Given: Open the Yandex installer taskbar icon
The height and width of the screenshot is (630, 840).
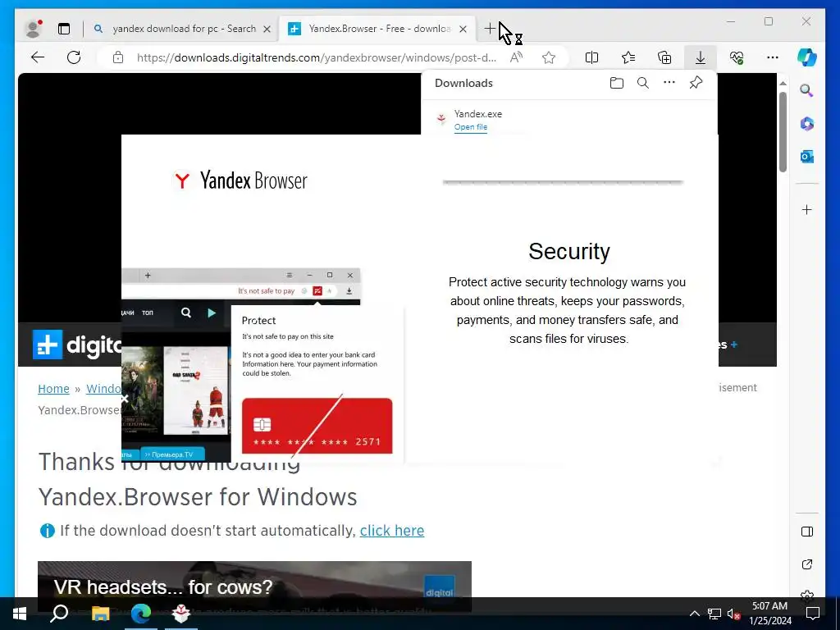Looking at the screenshot, I should pyautogui.click(x=181, y=614).
